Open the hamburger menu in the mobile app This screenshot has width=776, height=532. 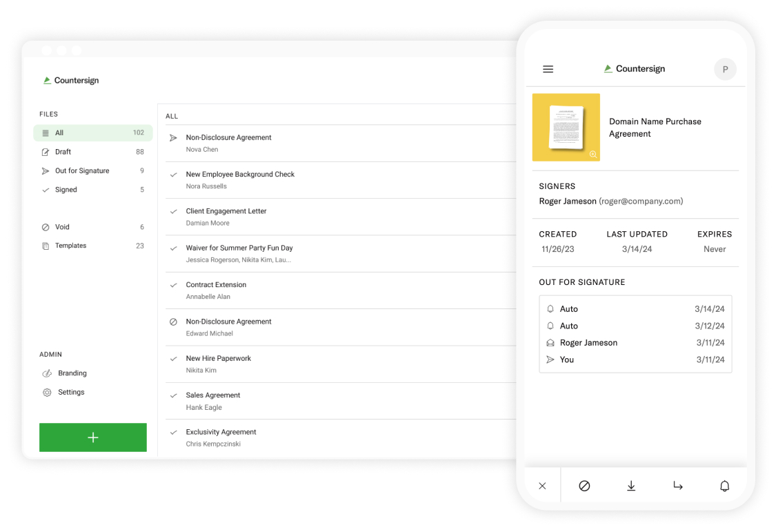pos(548,69)
